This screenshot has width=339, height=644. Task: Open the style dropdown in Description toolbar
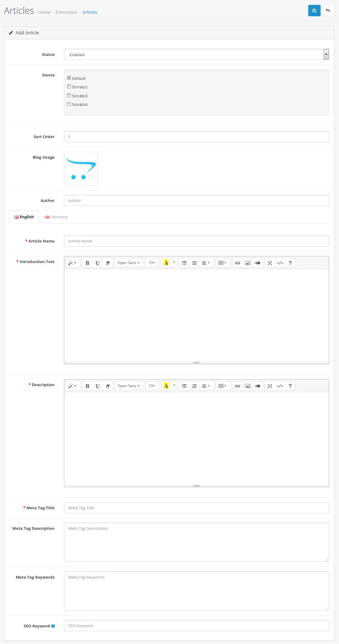(73, 386)
